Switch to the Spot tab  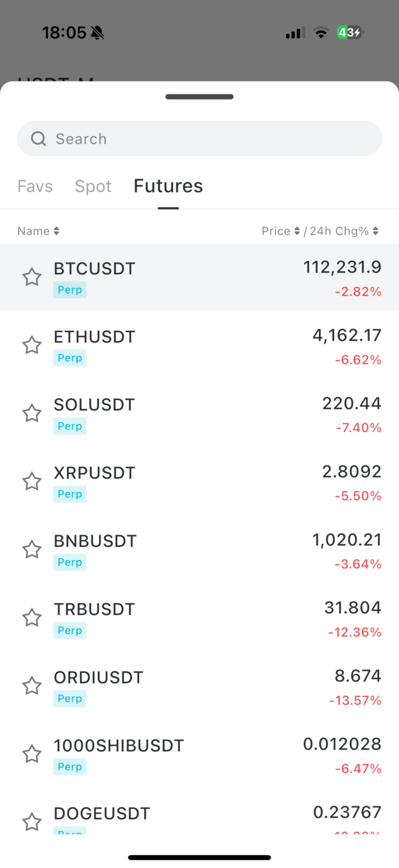click(x=93, y=185)
